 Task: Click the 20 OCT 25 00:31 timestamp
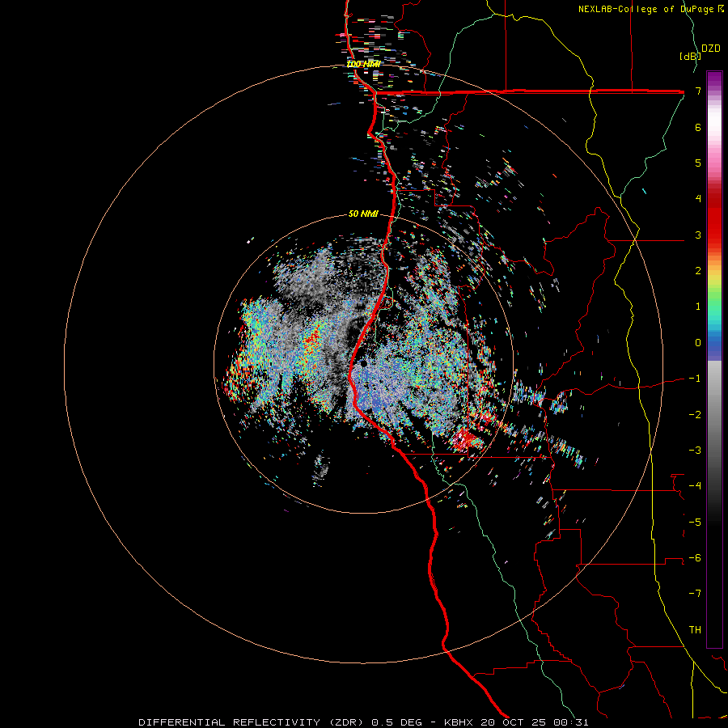[x=534, y=722]
